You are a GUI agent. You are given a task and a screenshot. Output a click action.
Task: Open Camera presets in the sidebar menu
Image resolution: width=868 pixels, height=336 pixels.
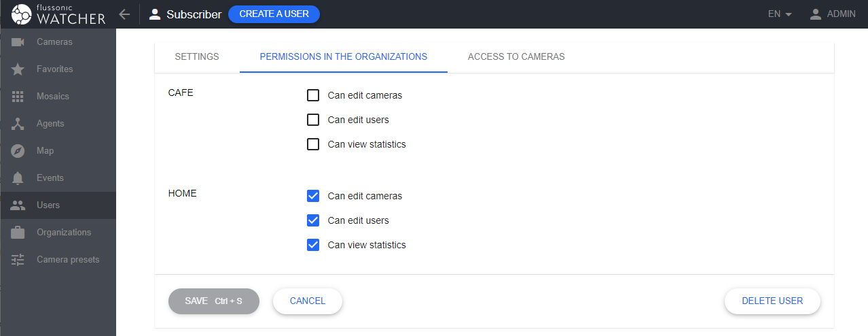(x=58, y=260)
